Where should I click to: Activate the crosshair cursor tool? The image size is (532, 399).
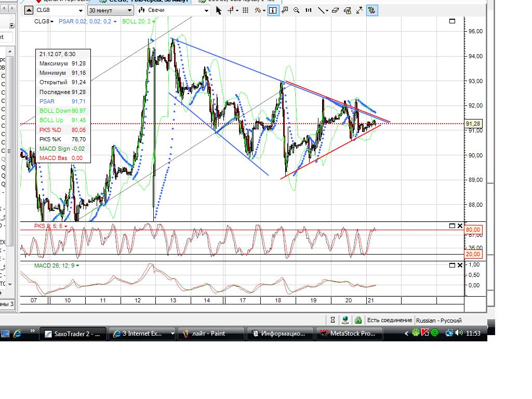click(x=231, y=10)
